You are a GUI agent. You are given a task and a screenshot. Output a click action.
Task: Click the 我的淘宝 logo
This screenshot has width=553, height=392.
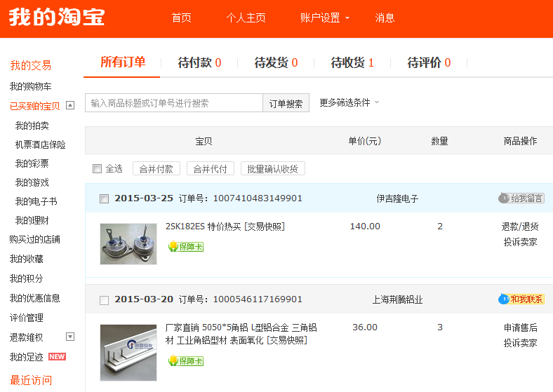(x=57, y=17)
